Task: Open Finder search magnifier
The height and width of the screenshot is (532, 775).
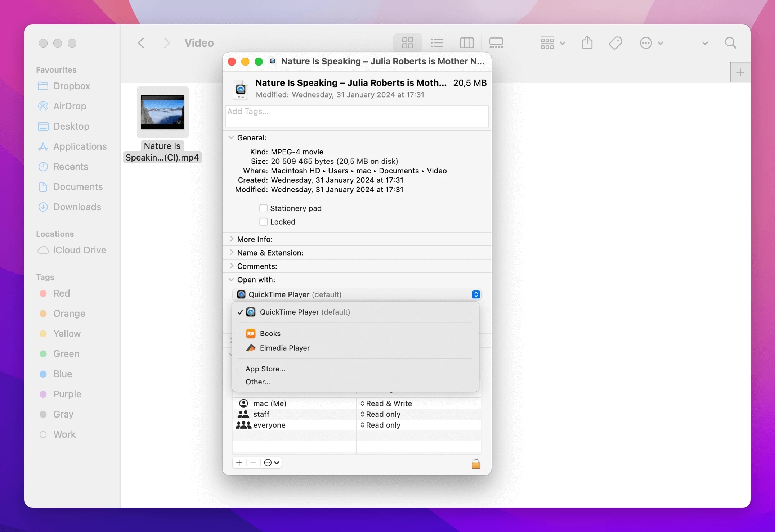Action: pos(730,43)
